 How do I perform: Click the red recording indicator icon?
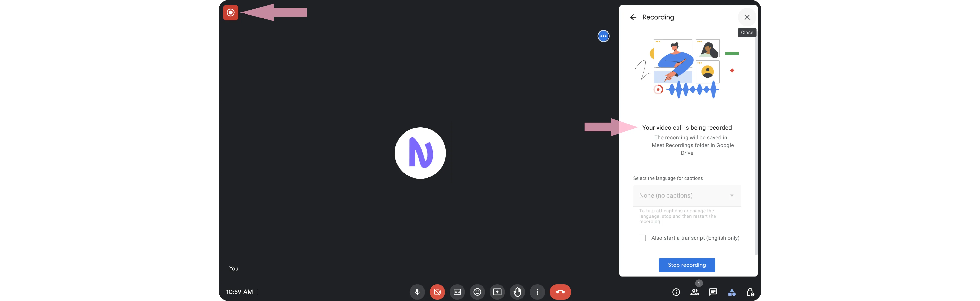click(x=231, y=12)
